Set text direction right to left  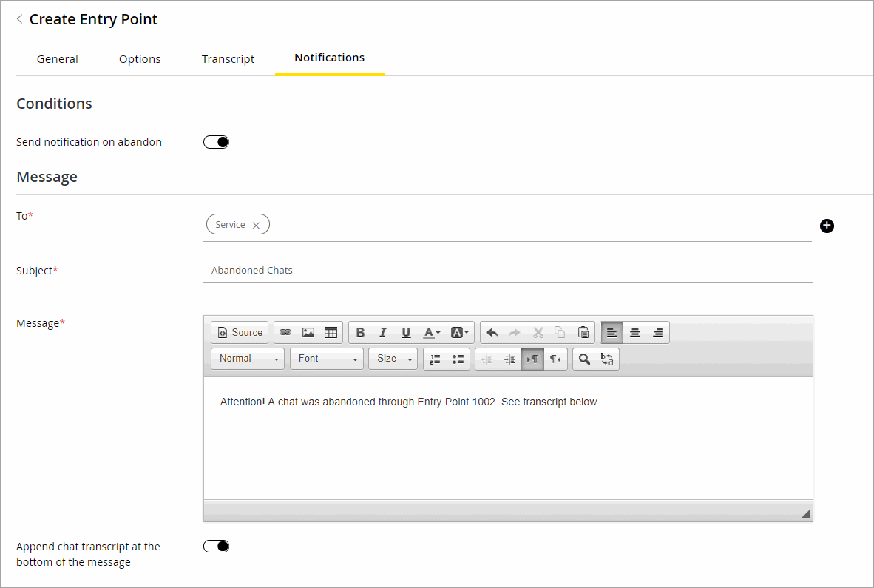pyautogui.click(x=556, y=359)
